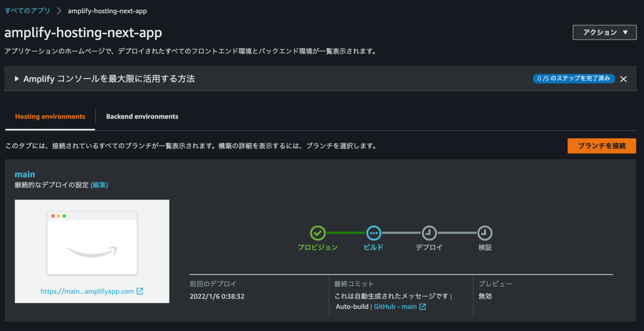Click the external link icon beside GitHub - main
The width and height of the screenshot is (644, 331).
pyautogui.click(x=422, y=307)
